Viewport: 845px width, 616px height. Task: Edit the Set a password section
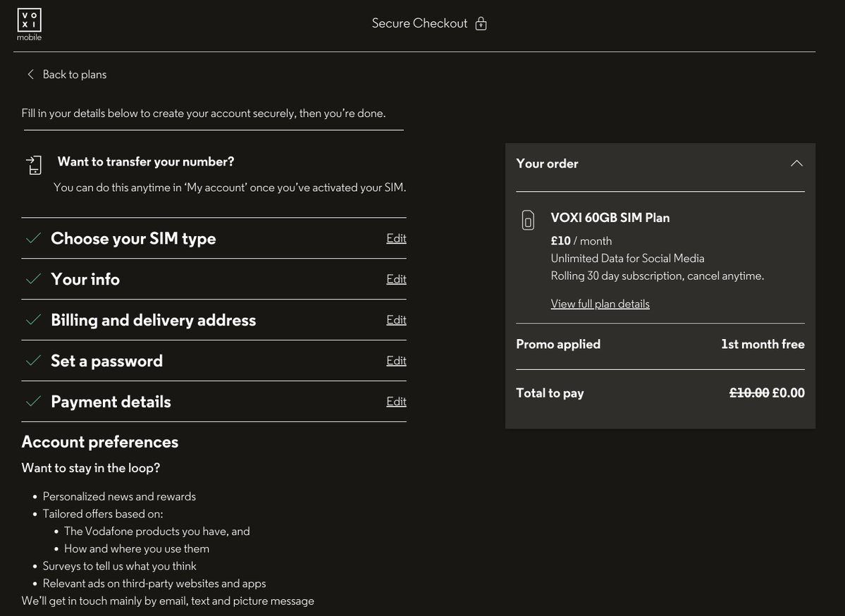(396, 361)
